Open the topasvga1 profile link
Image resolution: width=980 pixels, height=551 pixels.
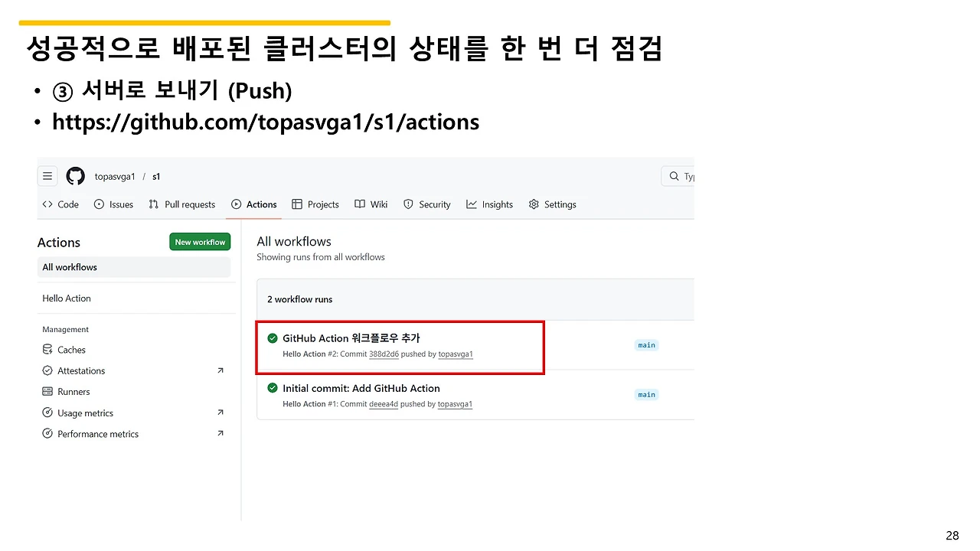(x=455, y=354)
